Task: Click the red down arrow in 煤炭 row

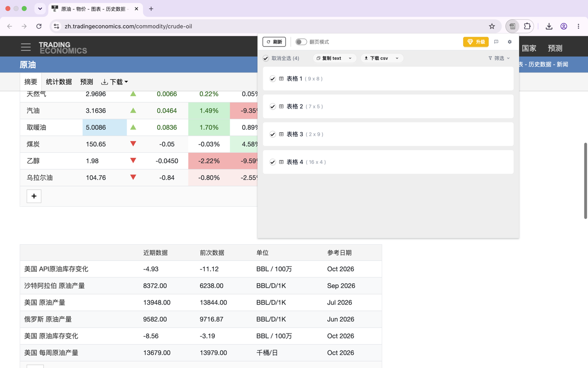Action: (x=133, y=144)
